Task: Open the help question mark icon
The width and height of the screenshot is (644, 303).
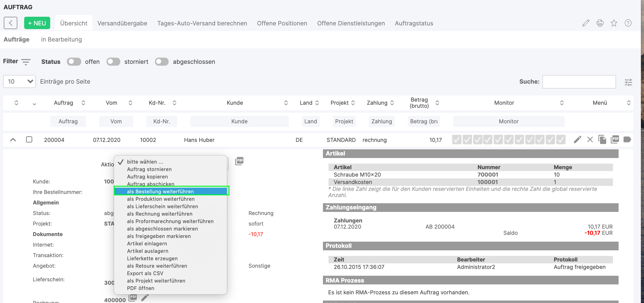Action: pos(628,23)
